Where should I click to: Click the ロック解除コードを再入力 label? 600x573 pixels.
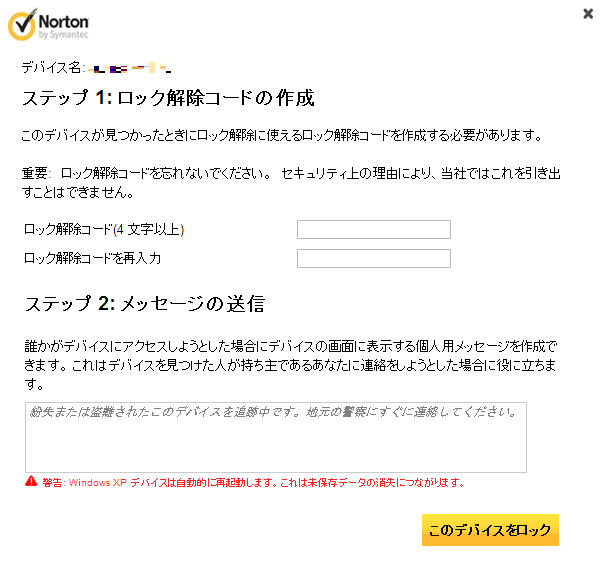[x=92, y=258]
